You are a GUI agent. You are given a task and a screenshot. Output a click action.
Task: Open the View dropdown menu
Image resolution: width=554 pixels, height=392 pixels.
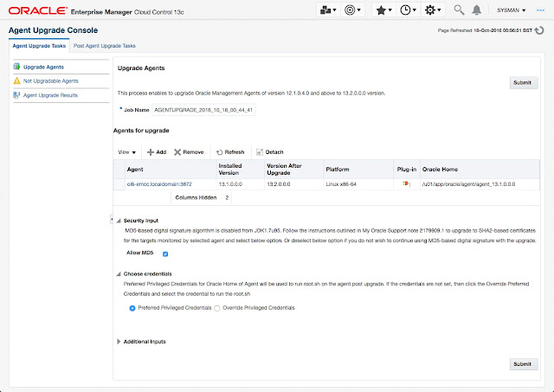coord(127,152)
